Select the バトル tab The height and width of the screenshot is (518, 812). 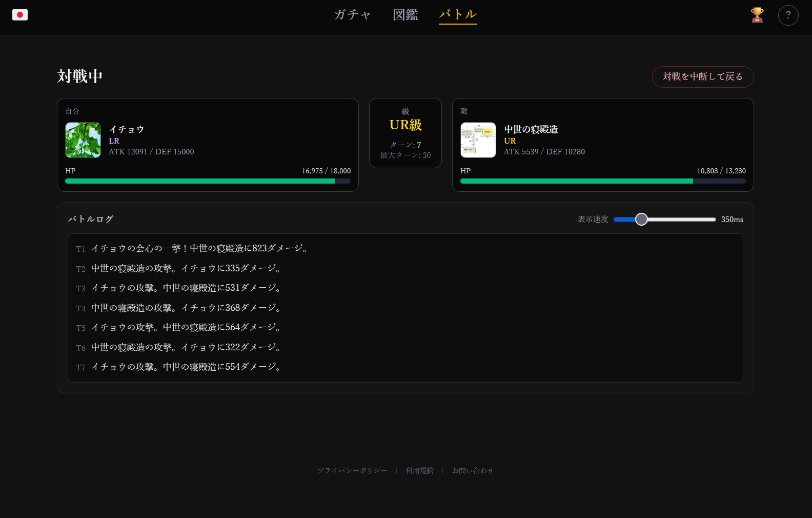(458, 15)
